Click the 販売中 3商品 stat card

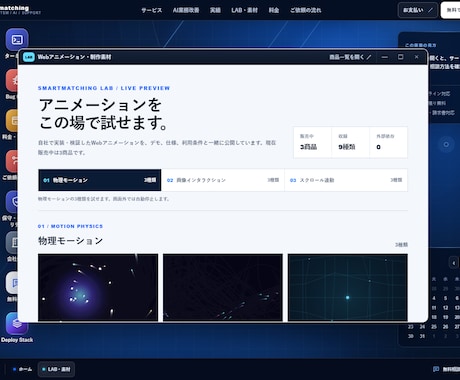312,142
